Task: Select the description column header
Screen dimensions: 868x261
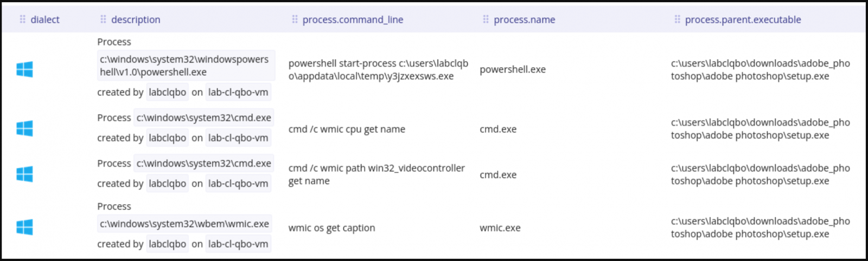Action: coord(136,19)
